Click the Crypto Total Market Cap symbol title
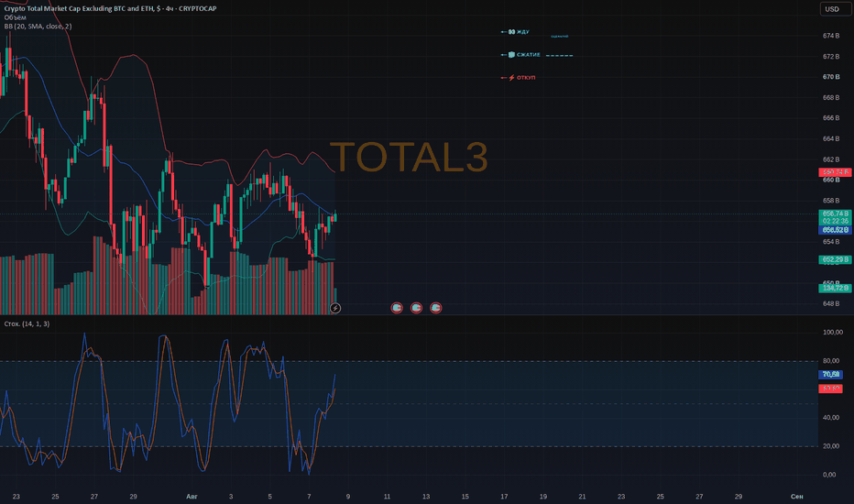The height and width of the screenshot is (504, 854). [111, 8]
